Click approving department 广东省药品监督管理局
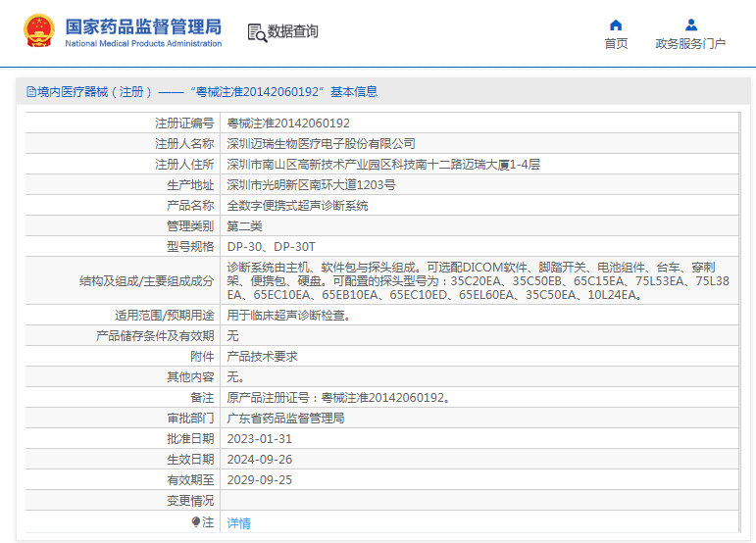This screenshot has width=756, height=543. pos(285,419)
